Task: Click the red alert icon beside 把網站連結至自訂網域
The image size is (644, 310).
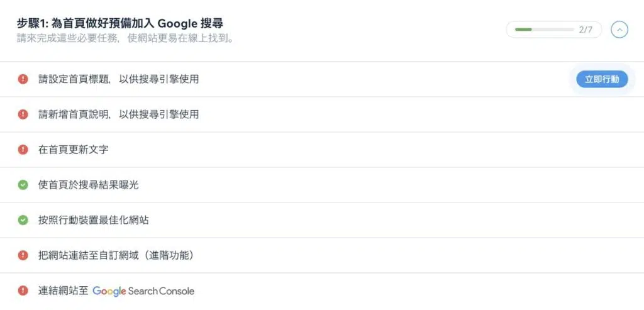Action: click(23, 255)
